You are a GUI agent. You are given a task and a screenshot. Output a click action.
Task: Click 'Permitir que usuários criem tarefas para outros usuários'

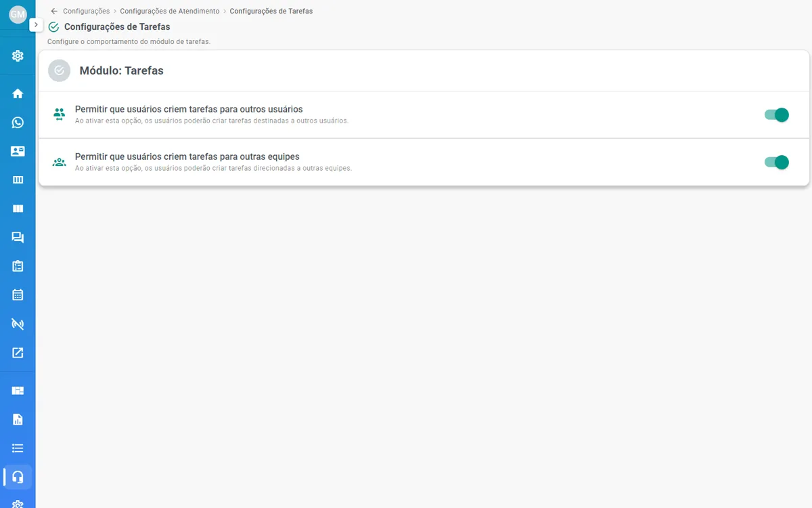click(189, 109)
